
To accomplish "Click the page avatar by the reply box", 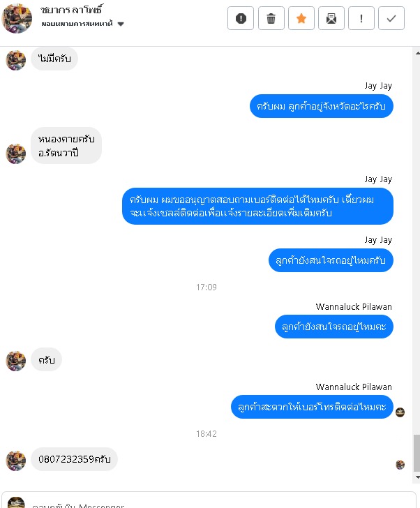I will click(x=16, y=502).
